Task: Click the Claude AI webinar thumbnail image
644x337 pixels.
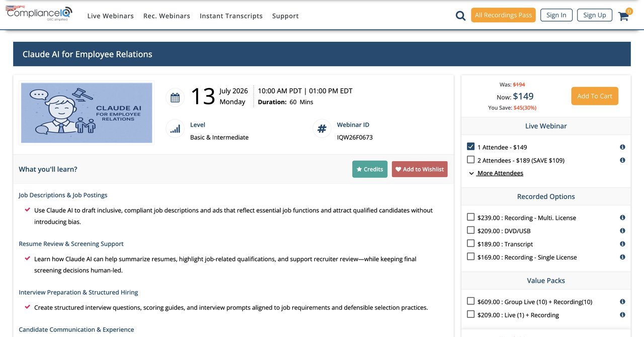Action: point(87,113)
